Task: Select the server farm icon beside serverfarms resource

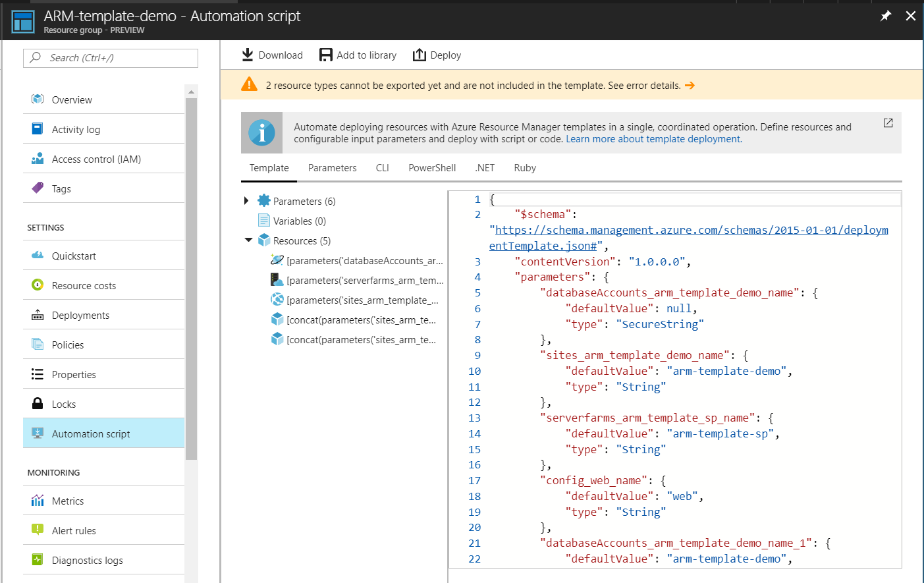Action: coord(277,279)
